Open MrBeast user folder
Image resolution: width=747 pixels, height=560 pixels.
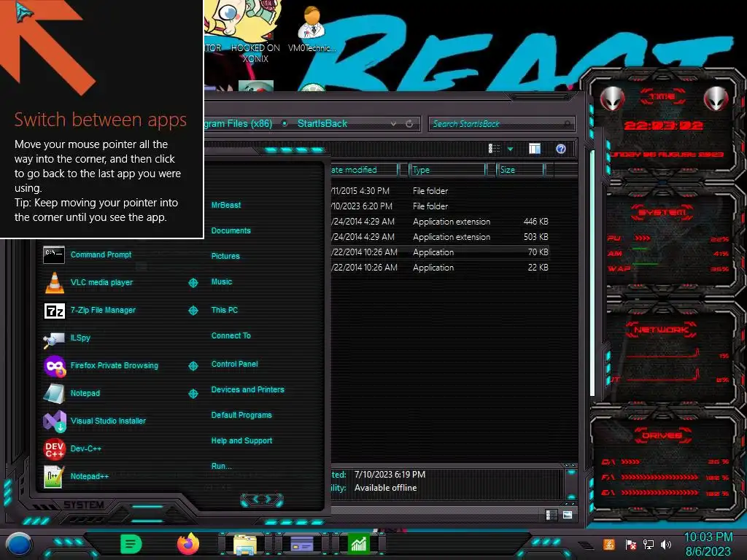(x=226, y=205)
